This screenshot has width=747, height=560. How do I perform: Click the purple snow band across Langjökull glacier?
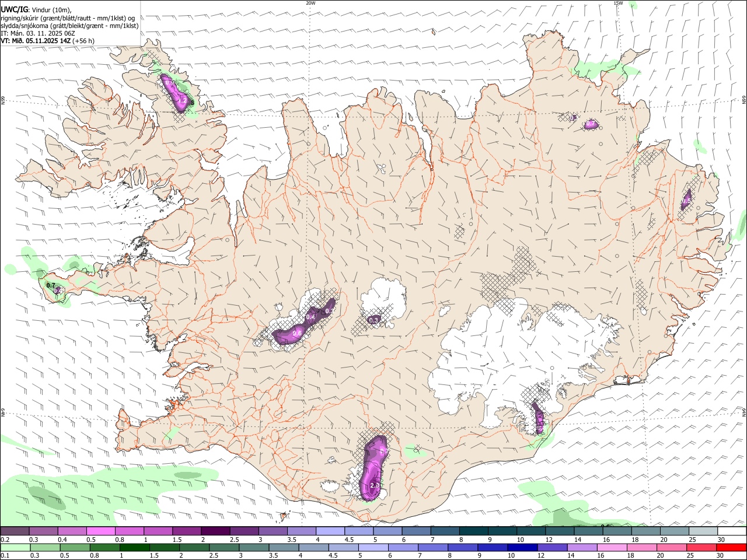(303, 323)
